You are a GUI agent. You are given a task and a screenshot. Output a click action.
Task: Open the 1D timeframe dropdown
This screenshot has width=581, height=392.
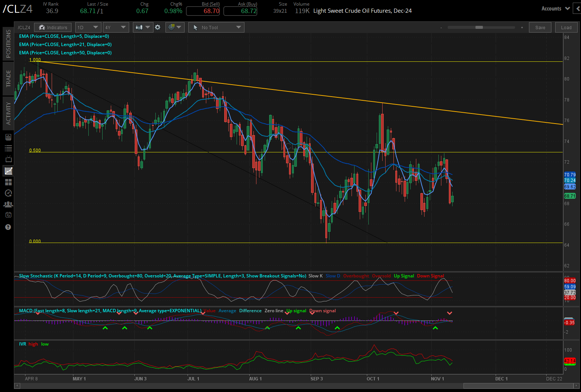(88, 27)
